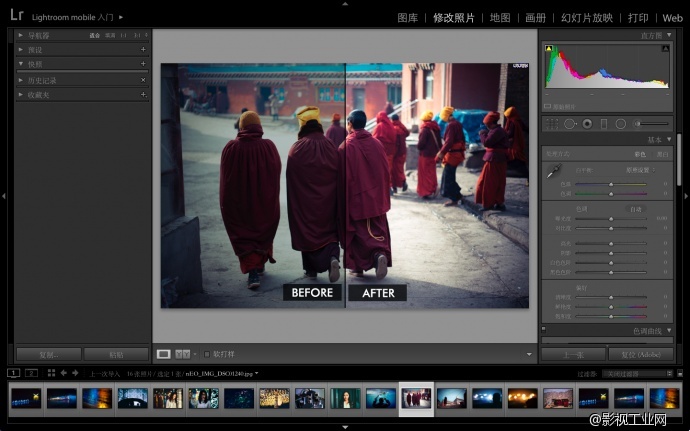Viewport: 690px width, 431px height.
Task: Choose the red eye correction tool
Action: coord(587,123)
